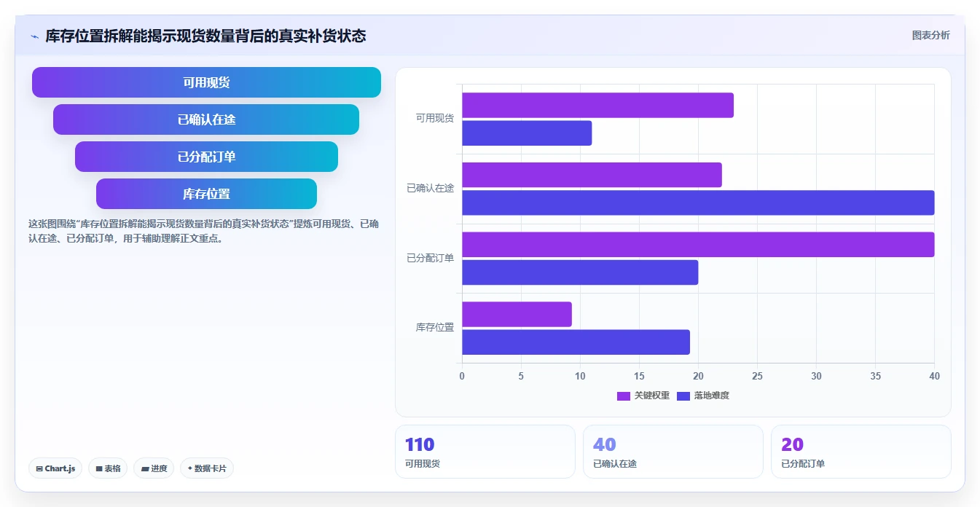Click the 库存位置 y-axis label

[x=435, y=328]
